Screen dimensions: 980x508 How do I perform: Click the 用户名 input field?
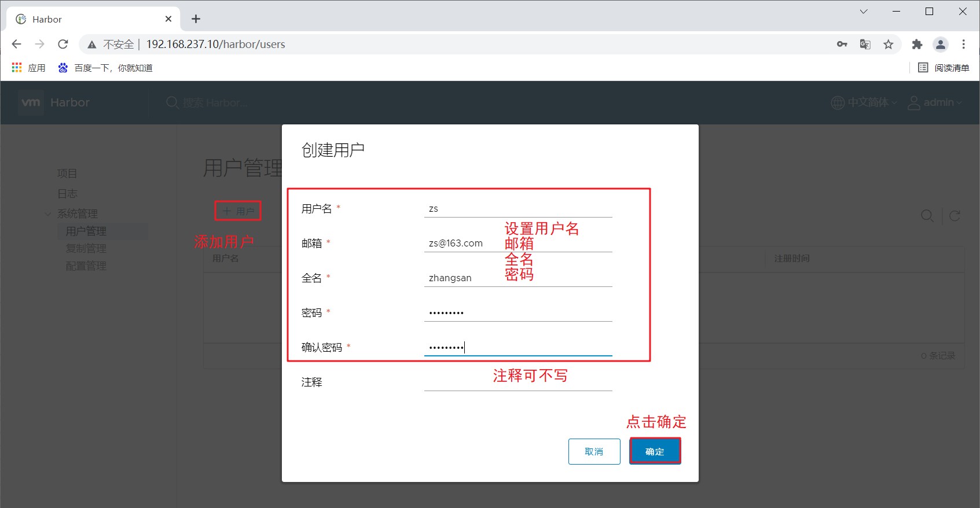click(x=518, y=208)
